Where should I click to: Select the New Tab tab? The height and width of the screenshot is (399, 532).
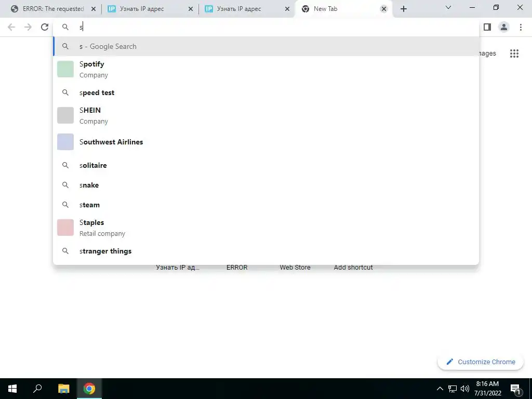pos(344,9)
